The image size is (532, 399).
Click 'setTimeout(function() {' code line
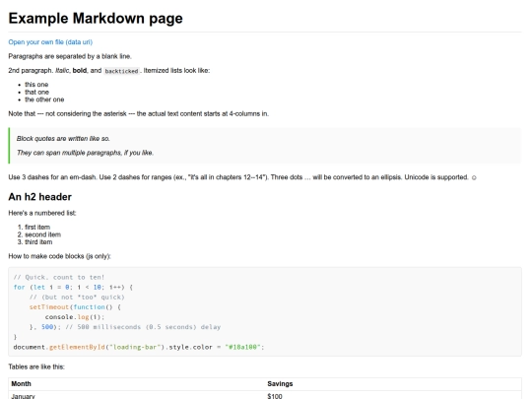coord(75,307)
